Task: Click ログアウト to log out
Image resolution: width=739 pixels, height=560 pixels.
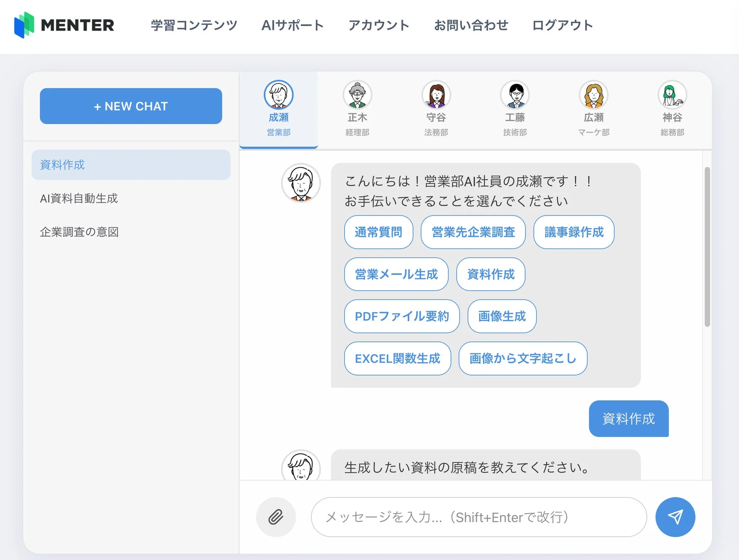Action: pos(562,25)
